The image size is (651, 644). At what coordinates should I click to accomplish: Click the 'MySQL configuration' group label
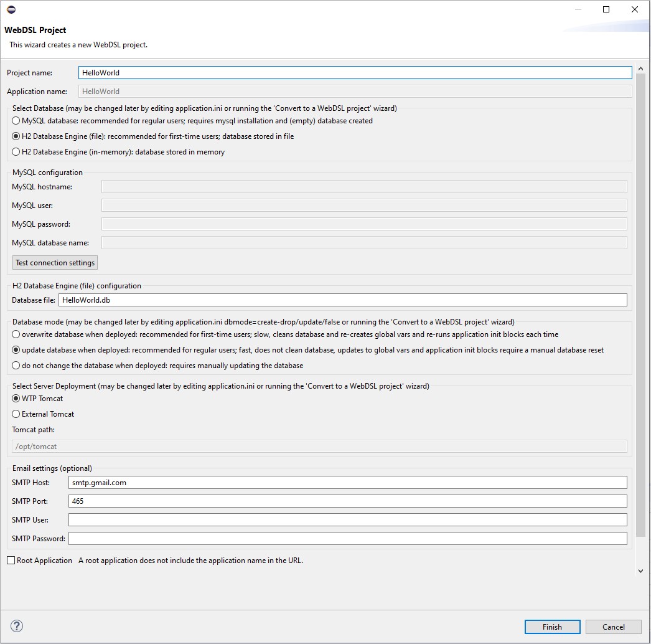tap(47, 173)
